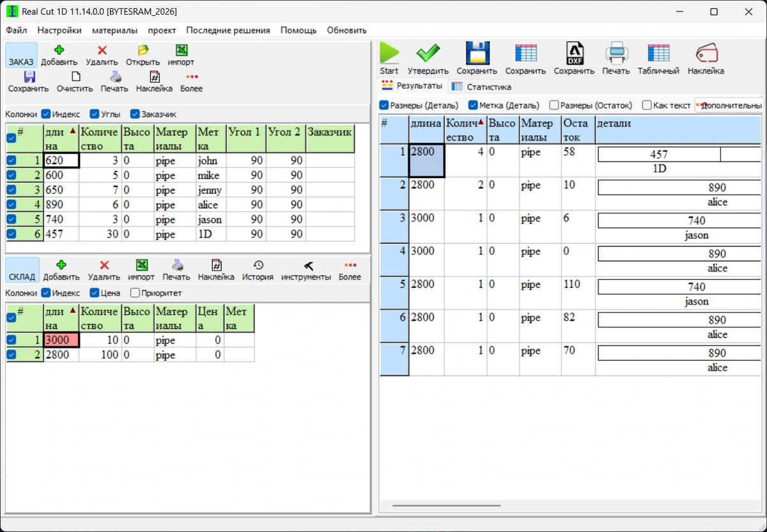Switch to the Результаты tab
This screenshot has width=767, height=532.
[x=412, y=86]
